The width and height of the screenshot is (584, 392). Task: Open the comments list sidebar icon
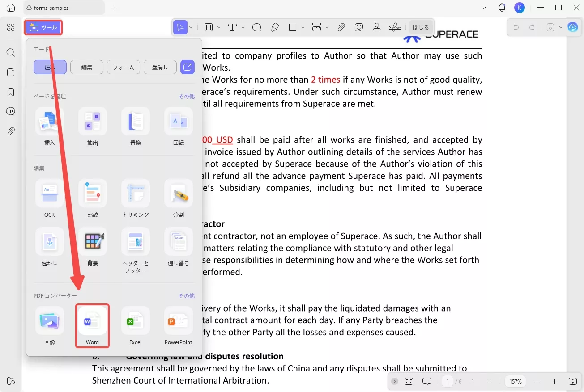11,111
